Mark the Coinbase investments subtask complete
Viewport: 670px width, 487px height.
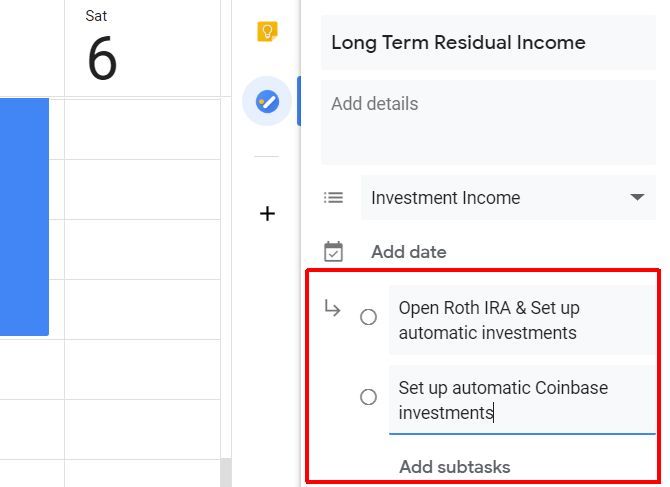point(368,397)
